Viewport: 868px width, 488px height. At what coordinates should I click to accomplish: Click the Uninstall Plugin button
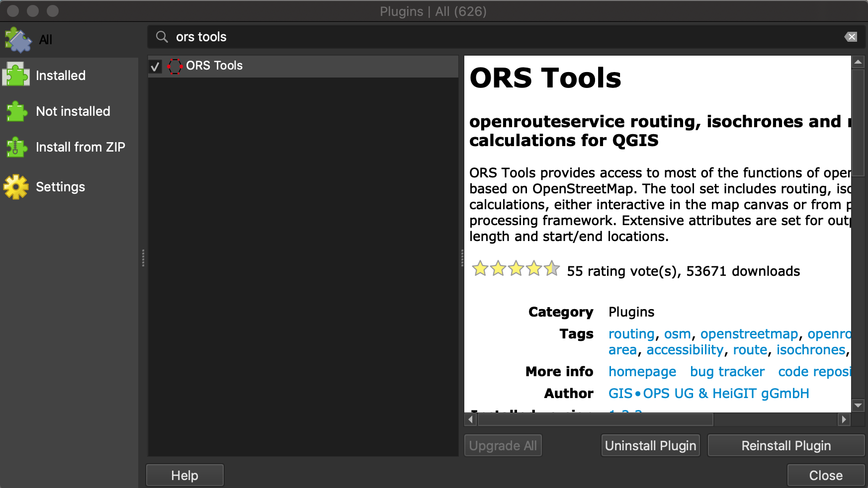pyautogui.click(x=650, y=446)
